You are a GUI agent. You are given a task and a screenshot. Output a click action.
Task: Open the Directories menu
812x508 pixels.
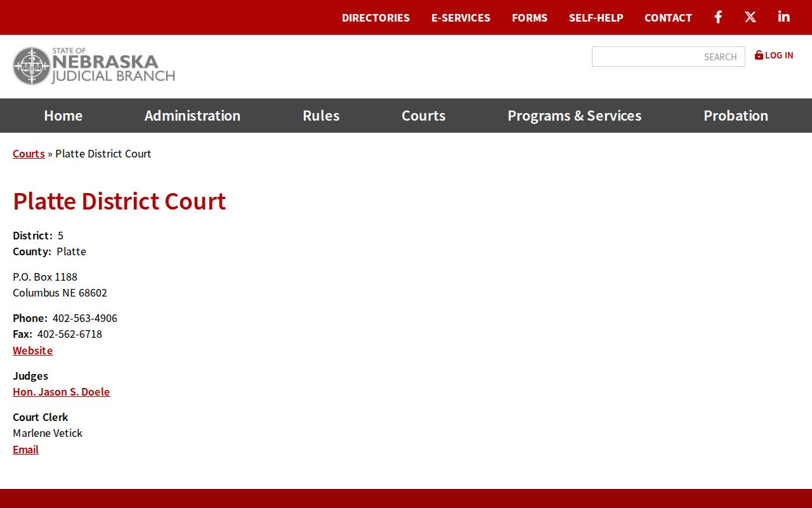pyautogui.click(x=376, y=18)
